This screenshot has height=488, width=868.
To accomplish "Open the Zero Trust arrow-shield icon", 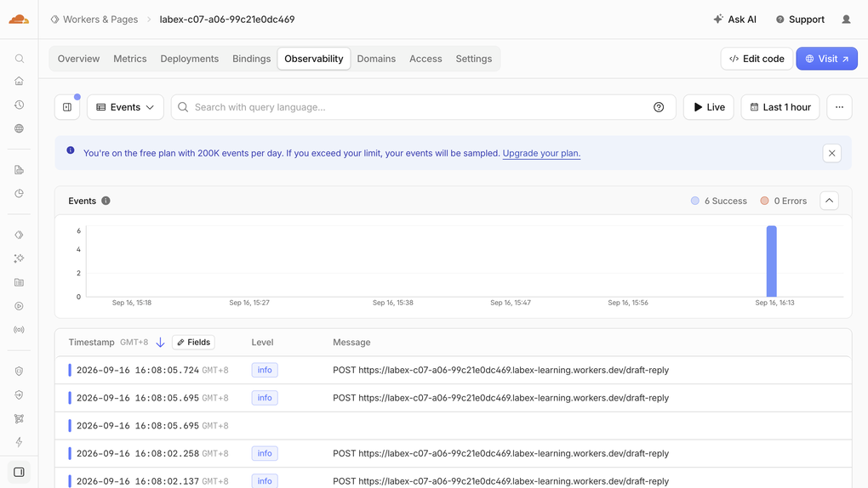I will pyautogui.click(x=19, y=395).
